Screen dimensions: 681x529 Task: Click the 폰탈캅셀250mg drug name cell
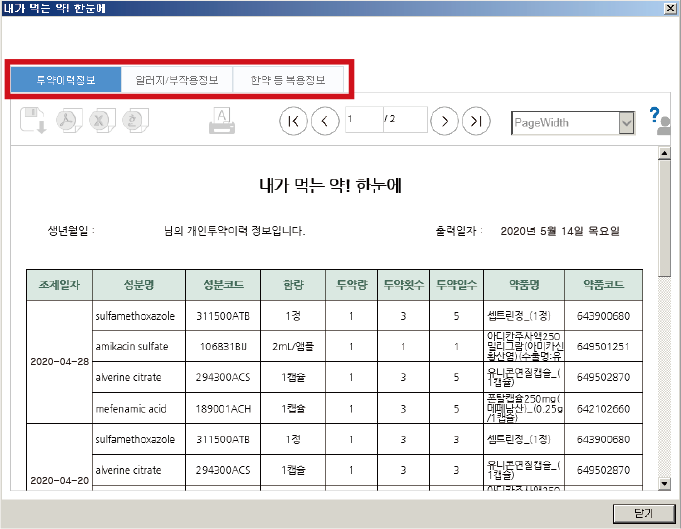tap(524, 408)
